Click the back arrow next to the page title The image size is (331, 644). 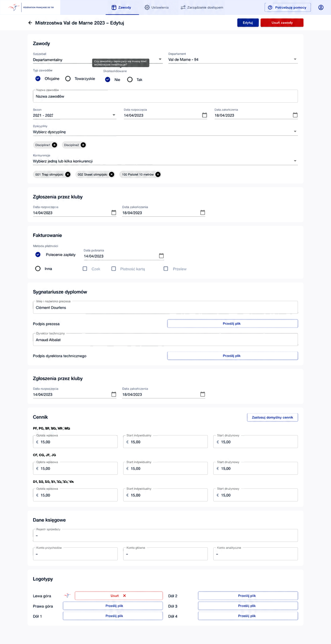pyautogui.click(x=30, y=23)
